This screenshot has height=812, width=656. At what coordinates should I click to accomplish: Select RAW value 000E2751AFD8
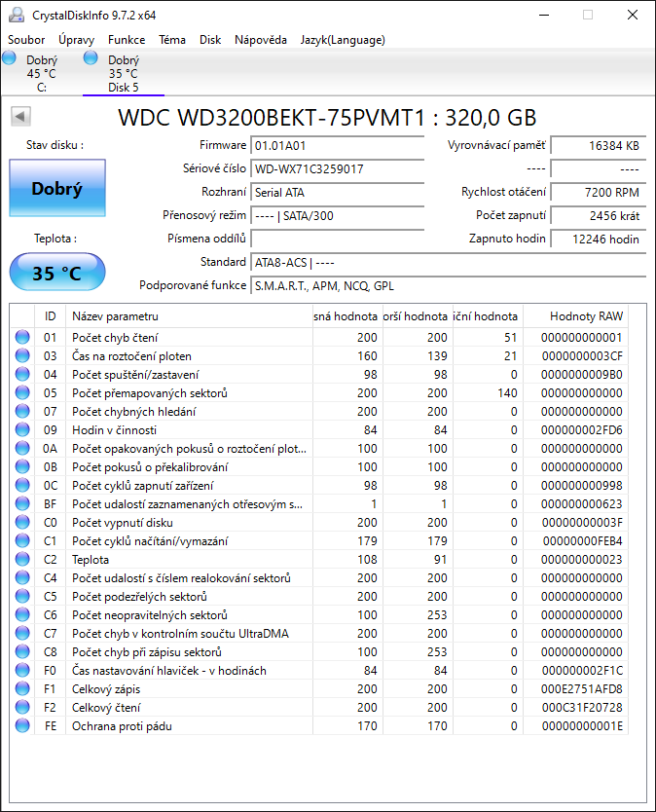(581, 688)
